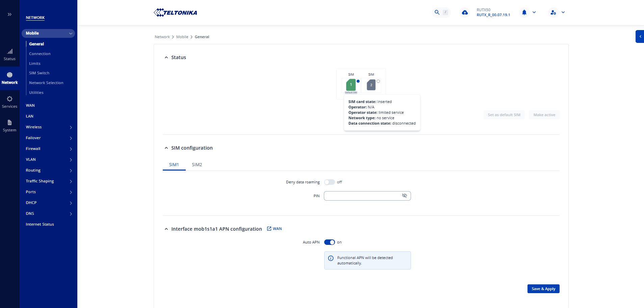Collapse the SIM configuration section

[x=166, y=148]
